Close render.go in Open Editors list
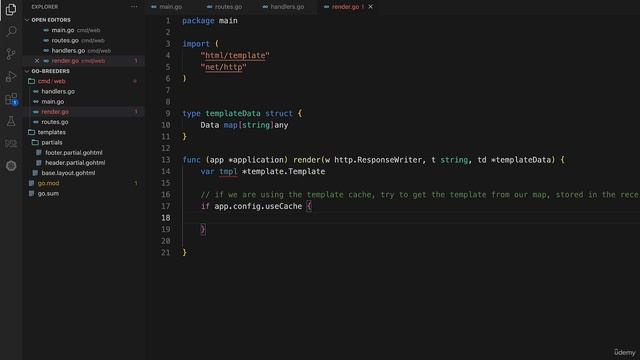Image resolution: width=640 pixels, height=360 pixels. pos(37,61)
